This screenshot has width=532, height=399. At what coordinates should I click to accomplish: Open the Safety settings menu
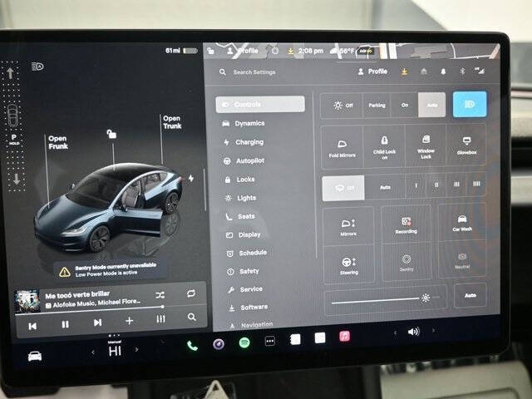point(243,271)
